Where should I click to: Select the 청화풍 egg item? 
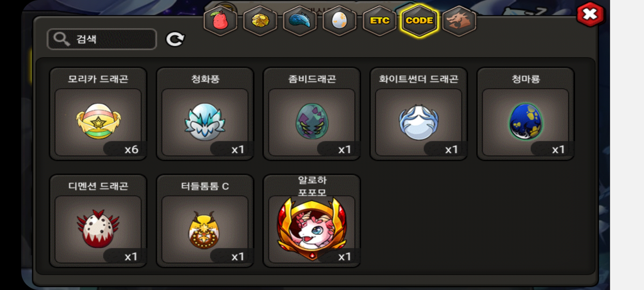[205, 114]
